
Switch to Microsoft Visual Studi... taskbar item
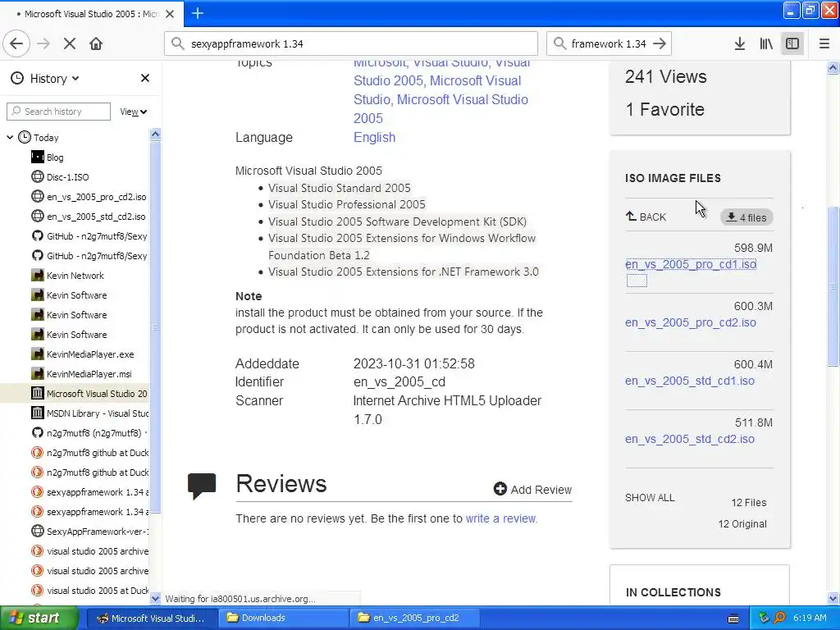pyautogui.click(x=152, y=618)
